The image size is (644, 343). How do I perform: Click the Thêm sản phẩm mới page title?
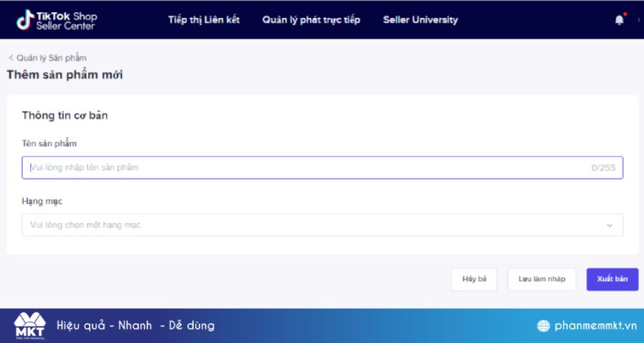click(64, 74)
